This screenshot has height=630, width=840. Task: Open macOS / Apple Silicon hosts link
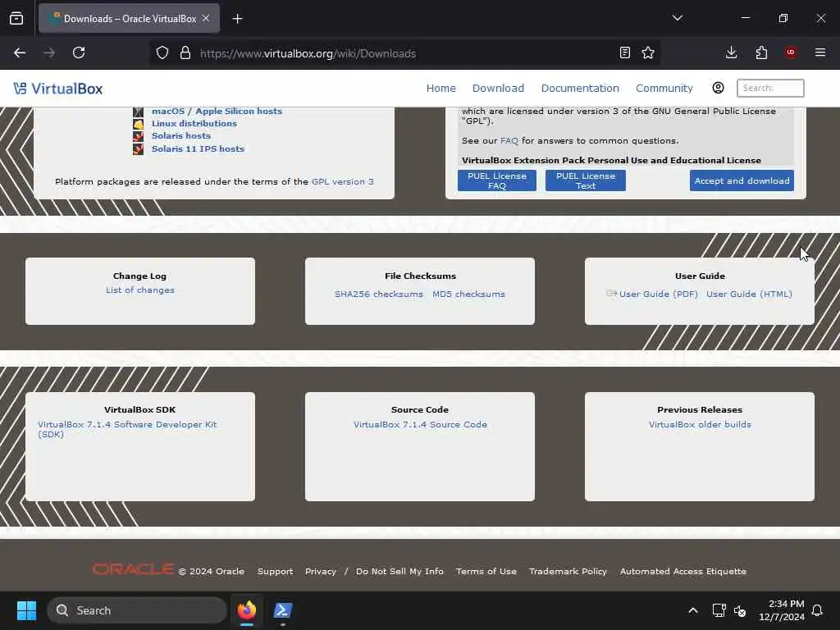click(217, 111)
